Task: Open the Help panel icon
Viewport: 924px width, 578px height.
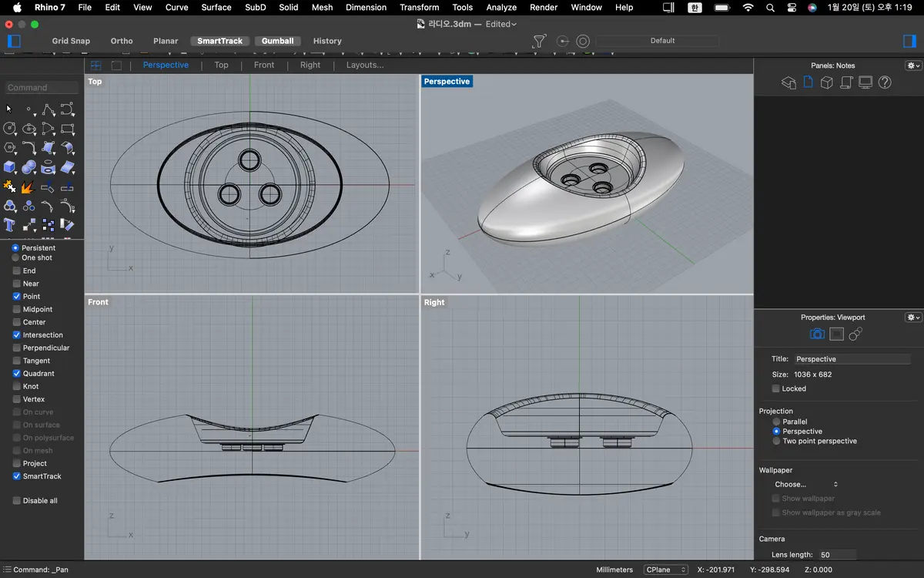Action: (885, 82)
